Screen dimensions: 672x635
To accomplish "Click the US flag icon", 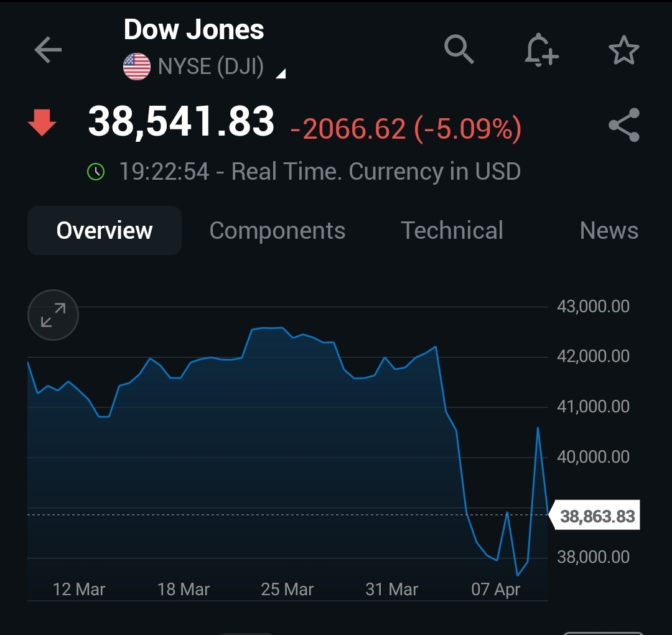I will click(137, 67).
